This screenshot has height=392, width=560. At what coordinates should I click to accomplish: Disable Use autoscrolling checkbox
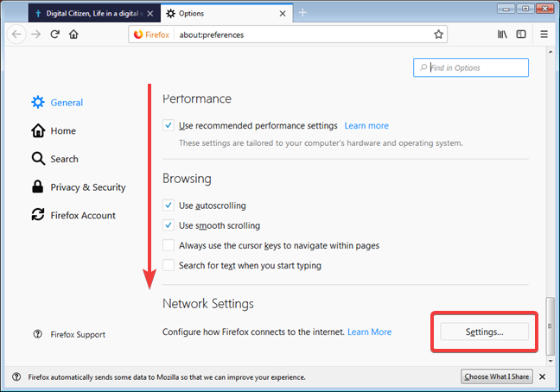(169, 205)
